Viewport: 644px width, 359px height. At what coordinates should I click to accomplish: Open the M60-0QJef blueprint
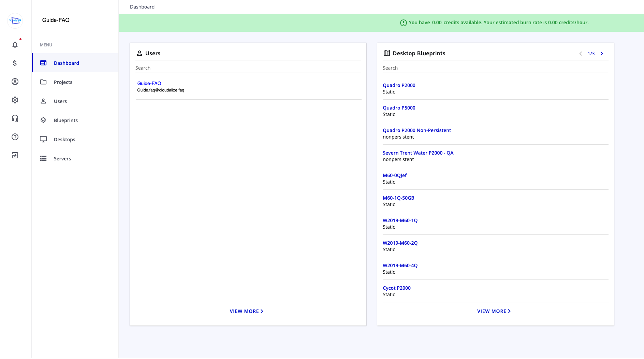pyautogui.click(x=395, y=175)
